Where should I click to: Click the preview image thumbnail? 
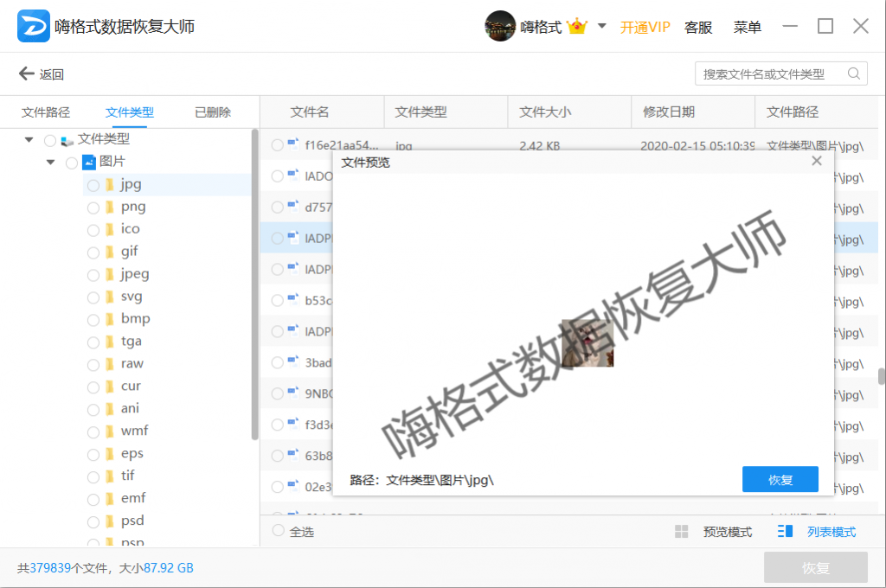587,343
